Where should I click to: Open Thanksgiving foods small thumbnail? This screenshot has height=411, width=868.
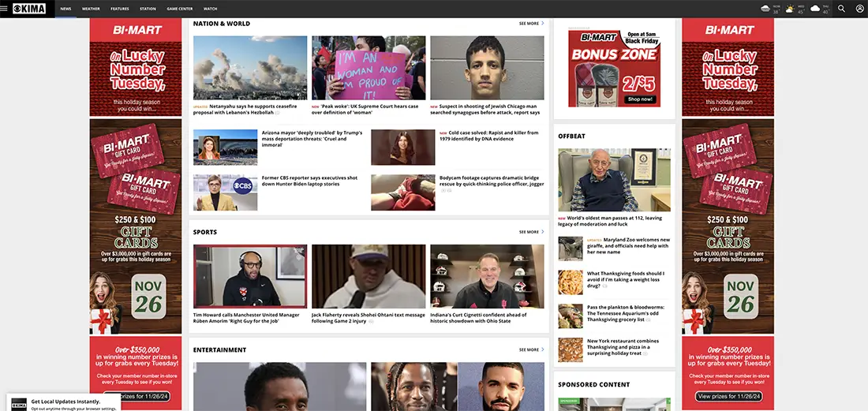pyautogui.click(x=571, y=282)
